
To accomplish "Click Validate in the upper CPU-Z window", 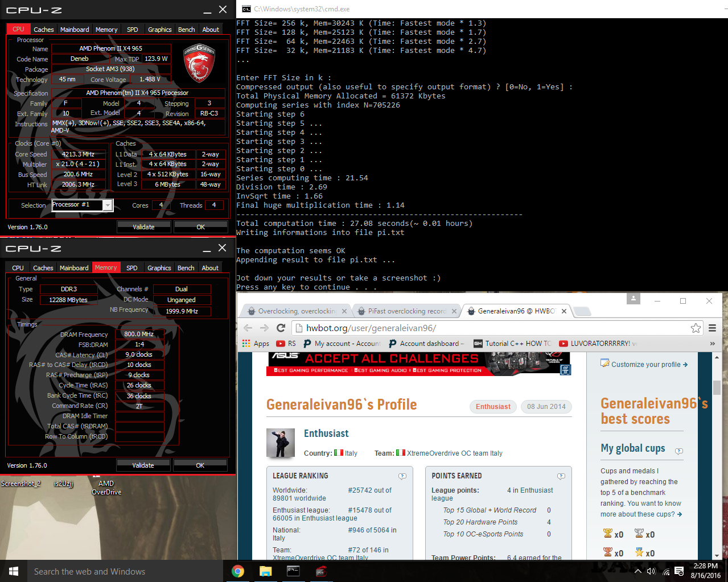I will coord(143,227).
